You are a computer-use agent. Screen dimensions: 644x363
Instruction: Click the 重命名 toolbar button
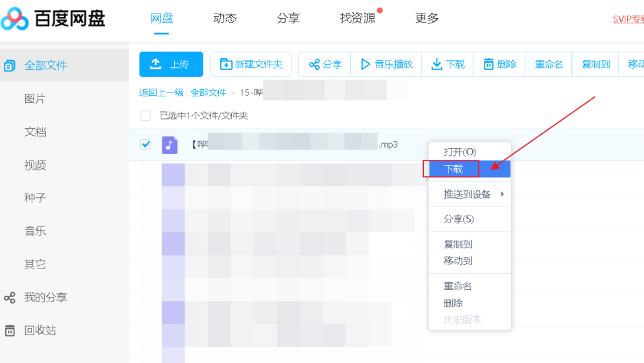[x=549, y=64]
